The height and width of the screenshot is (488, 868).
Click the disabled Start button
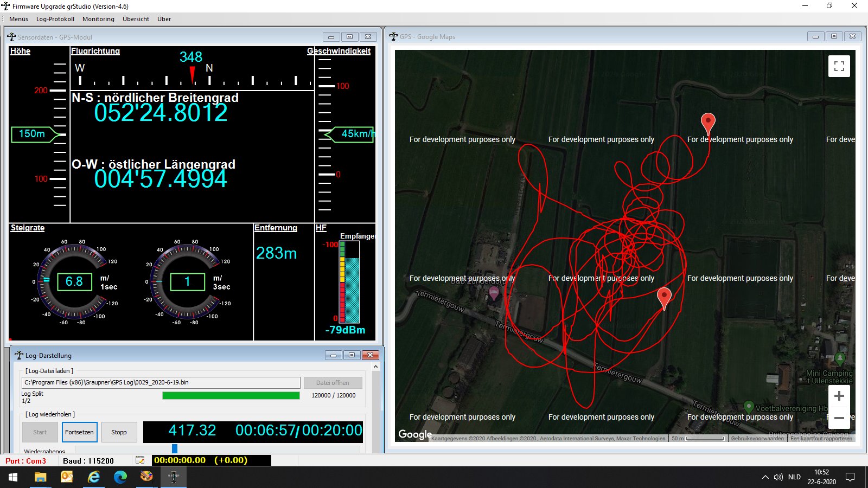point(40,432)
